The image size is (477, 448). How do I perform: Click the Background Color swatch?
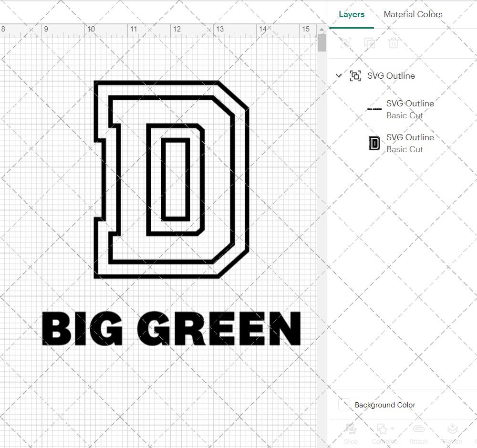tap(344, 405)
